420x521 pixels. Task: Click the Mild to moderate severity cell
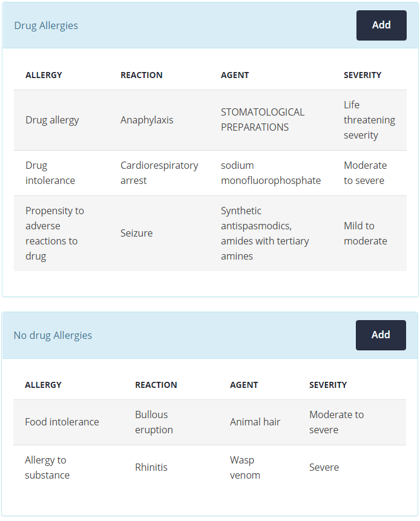(365, 233)
